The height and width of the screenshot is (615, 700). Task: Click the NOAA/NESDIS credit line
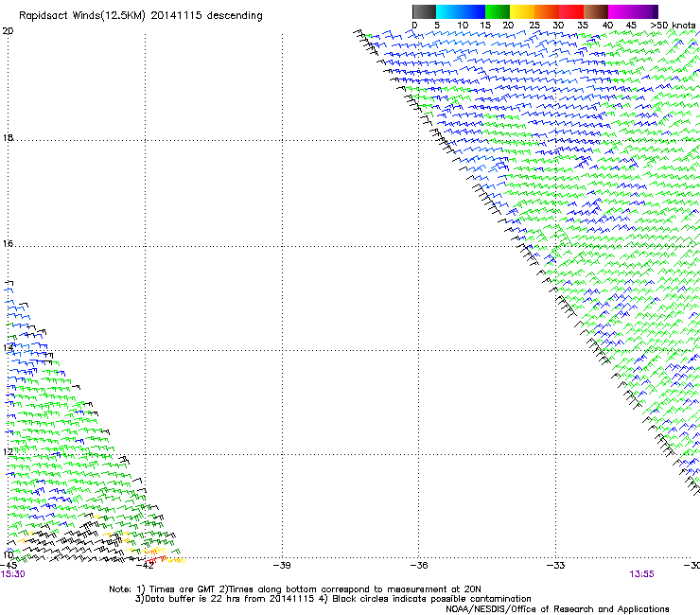(557, 609)
